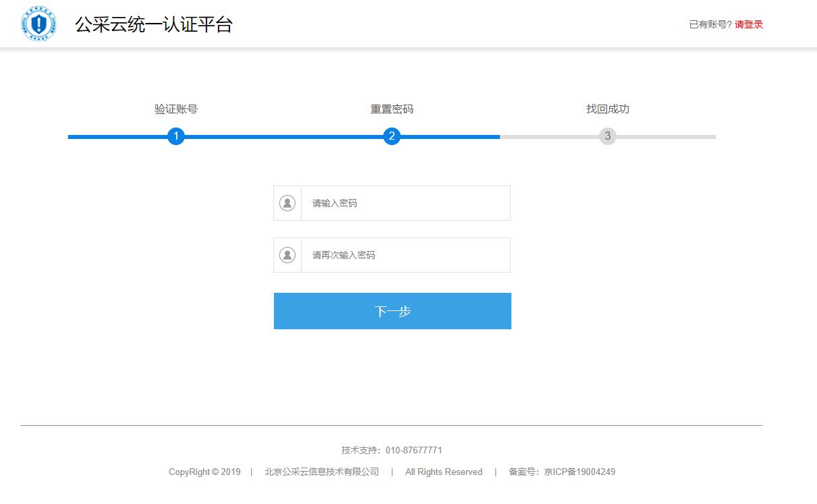This screenshot has height=504, width=817.
Task: Click the user icon in the 请输入密码 field
Action: (287, 203)
